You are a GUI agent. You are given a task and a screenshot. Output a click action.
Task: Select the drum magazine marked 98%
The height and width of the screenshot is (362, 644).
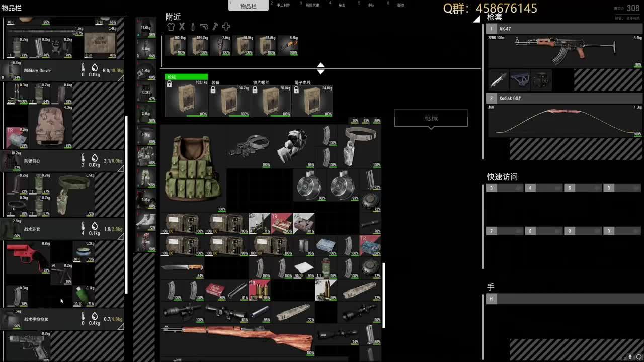coord(310,185)
